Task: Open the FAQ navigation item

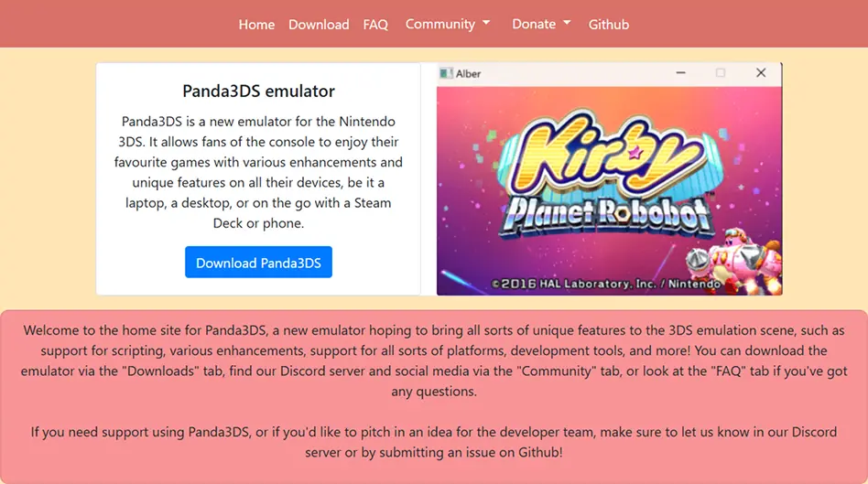Action: pos(375,25)
